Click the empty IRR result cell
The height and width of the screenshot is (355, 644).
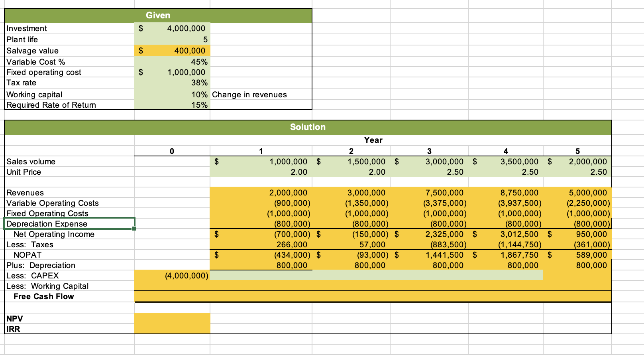pyautogui.click(x=172, y=329)
